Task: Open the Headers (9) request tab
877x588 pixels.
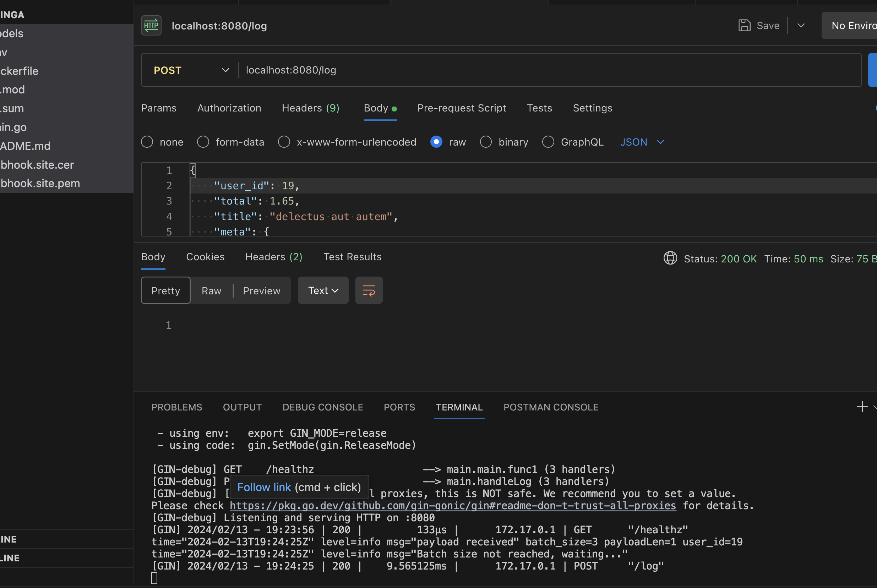Action: point(310,108)
